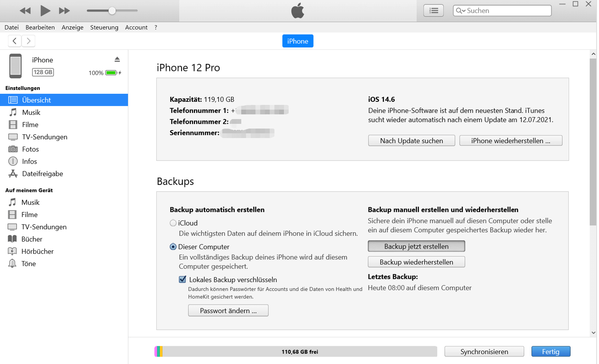599x364 pixels.
Task: Eject the iPhone via the eject icon
Action: click(117, 60)
